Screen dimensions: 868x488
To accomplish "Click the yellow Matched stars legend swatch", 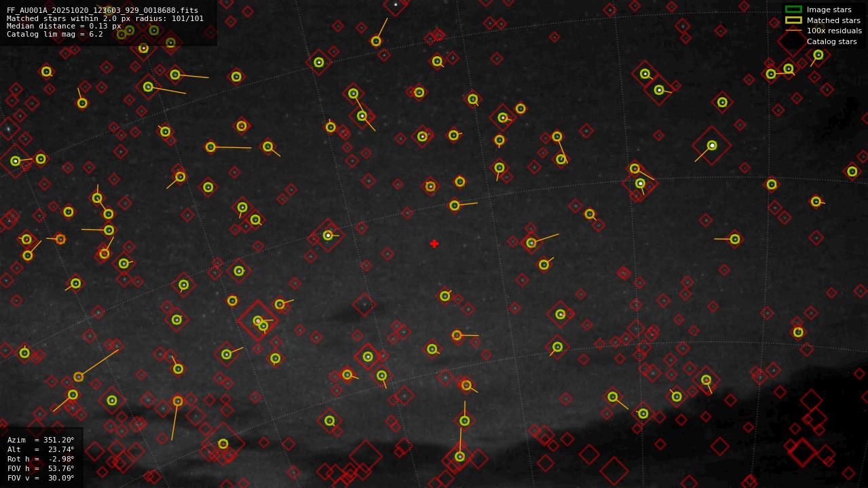I will (x=793, y=20).
